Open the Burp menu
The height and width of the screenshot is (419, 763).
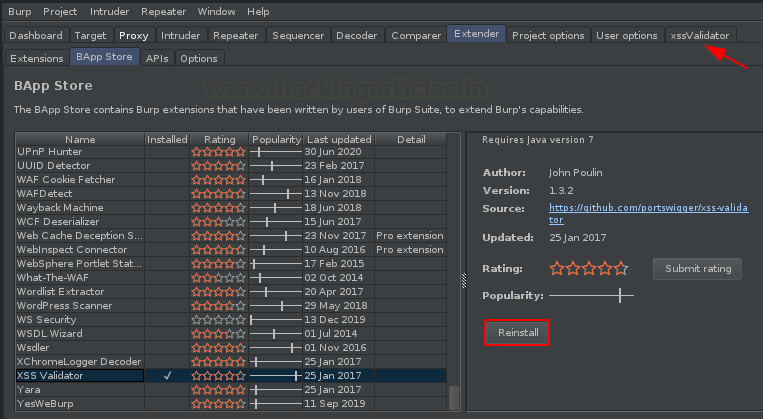tap(19, 11)
